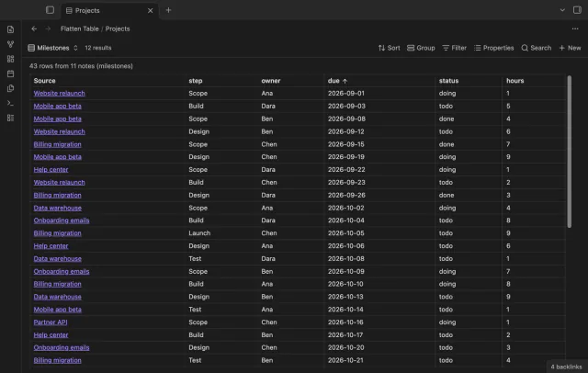Open Data warehouse link dated 2026-10-02
588x373 pixels.
point(57,208)
